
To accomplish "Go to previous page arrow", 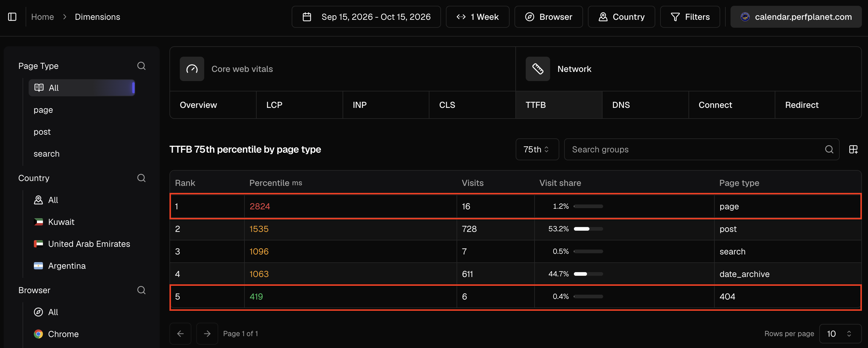I will click(180, 333).
